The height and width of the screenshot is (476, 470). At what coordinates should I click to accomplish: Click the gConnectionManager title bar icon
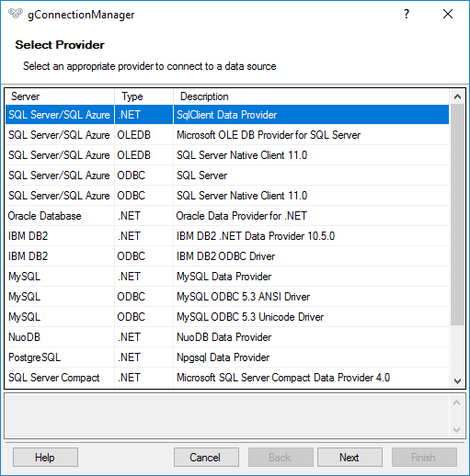(16, 14)
